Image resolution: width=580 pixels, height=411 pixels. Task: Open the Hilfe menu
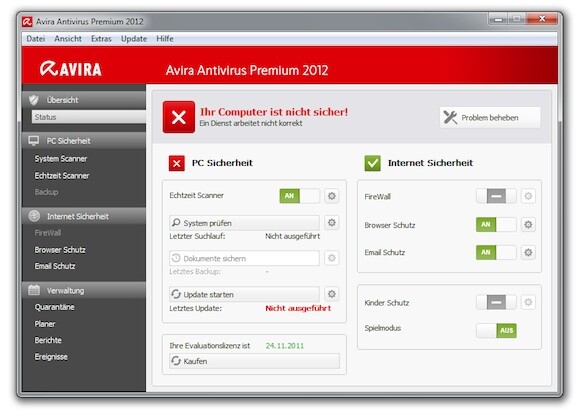[x=165, y=38]
